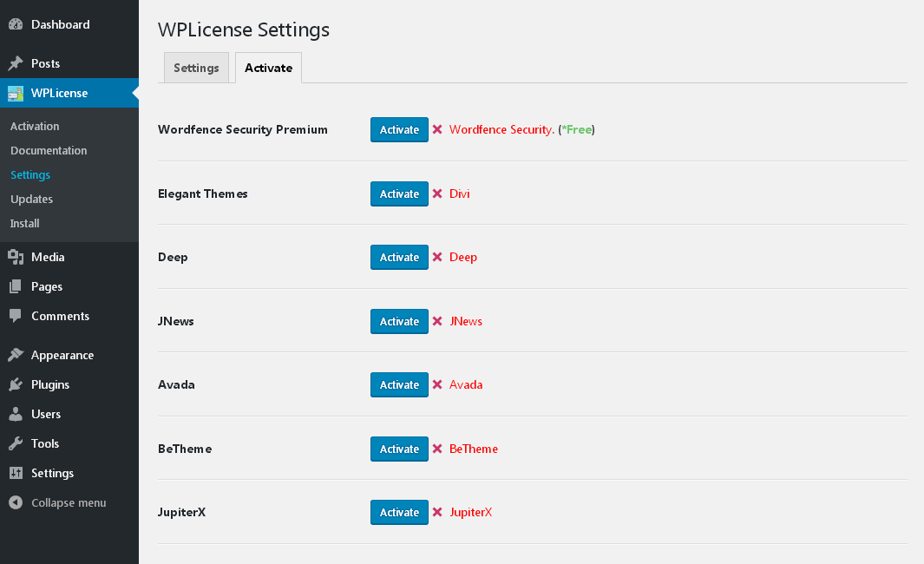Click red X status next to Divi

click(437, 193)
